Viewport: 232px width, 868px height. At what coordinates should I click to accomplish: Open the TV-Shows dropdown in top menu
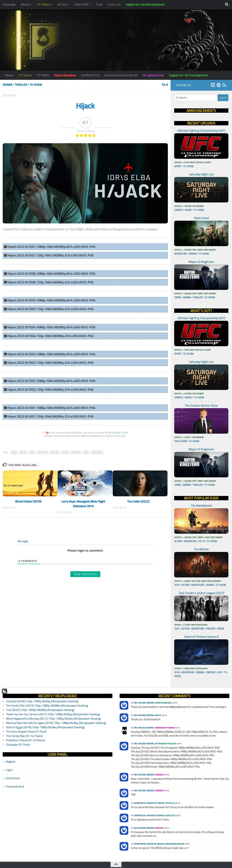tap(45, 4)
